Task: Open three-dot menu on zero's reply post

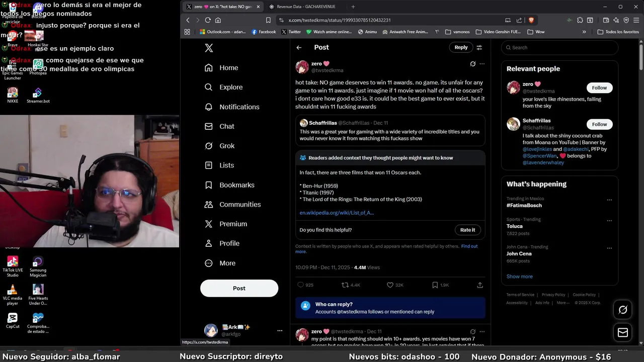Action: (x=482, y=332)
